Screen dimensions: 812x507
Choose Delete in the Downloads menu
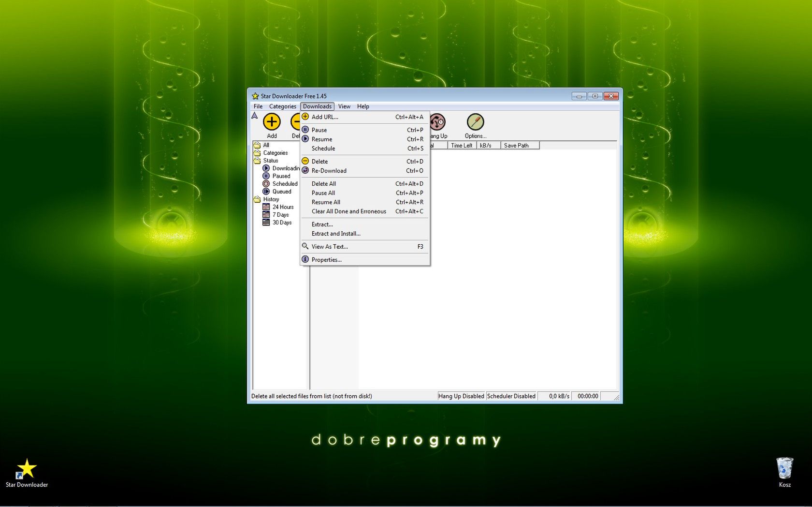(365, 162)
